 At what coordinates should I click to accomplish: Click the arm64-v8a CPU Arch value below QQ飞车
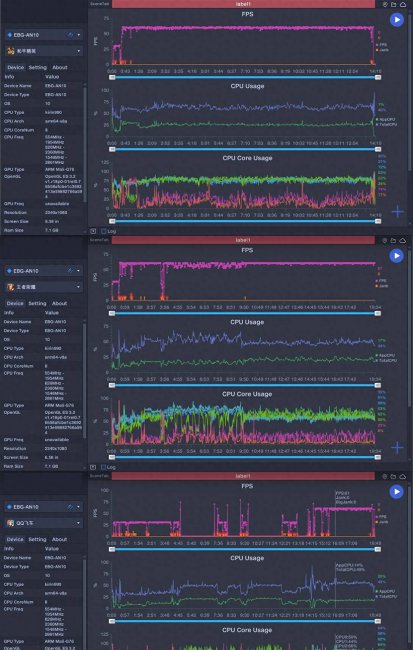pyautogui.click(x=56, y=593)
